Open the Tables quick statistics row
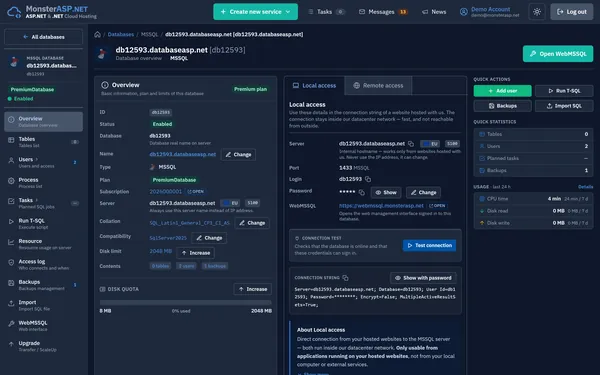The image size is (600, 375). coord(533,134)
